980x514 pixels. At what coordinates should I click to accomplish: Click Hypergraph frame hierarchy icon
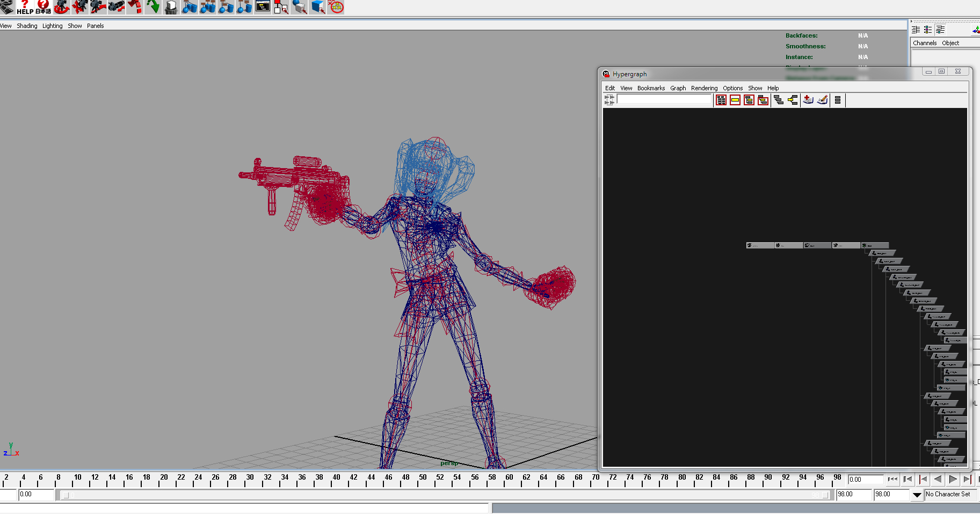pos(749,100)
